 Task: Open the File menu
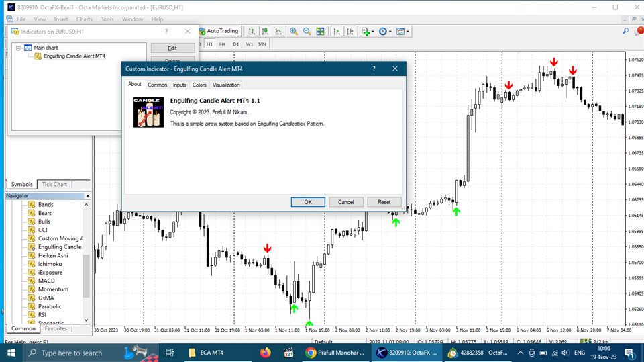[x=21, y=19]
